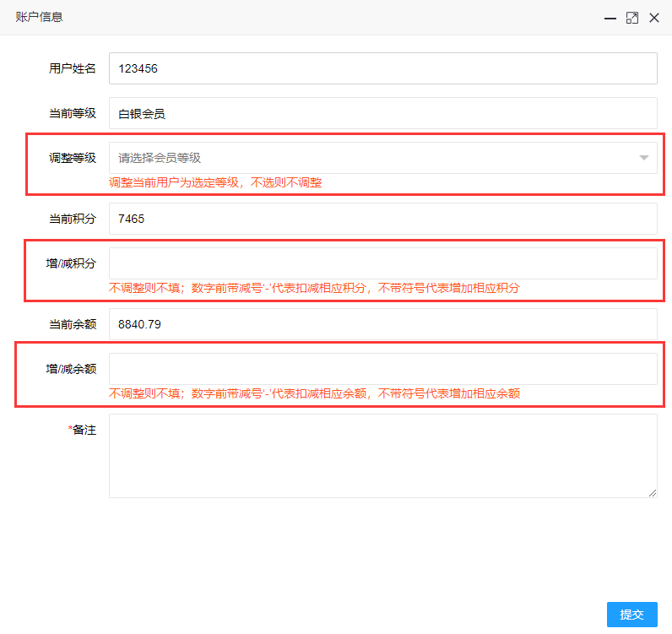Click the 备注 required label
Viewport: 672px width, 634px height.
click(82, 430)
